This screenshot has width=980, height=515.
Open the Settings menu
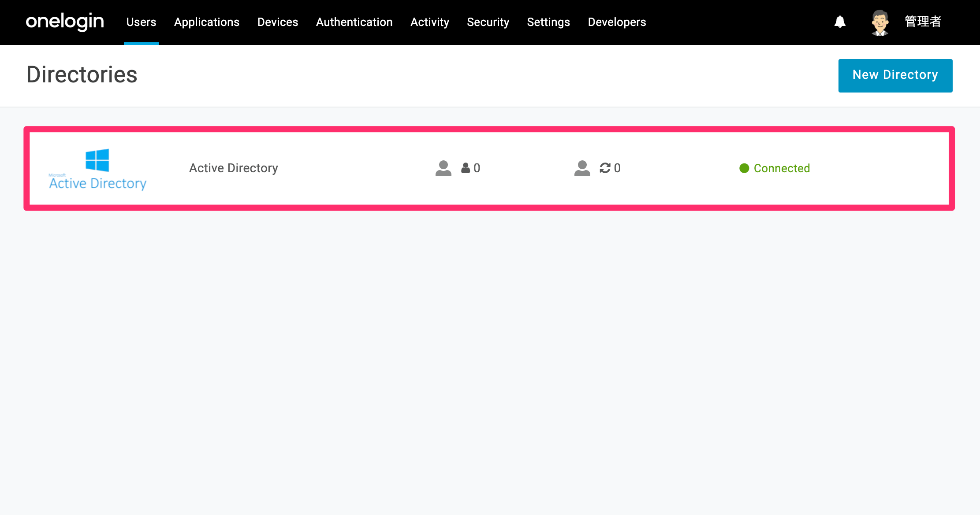tap(548, 22)
